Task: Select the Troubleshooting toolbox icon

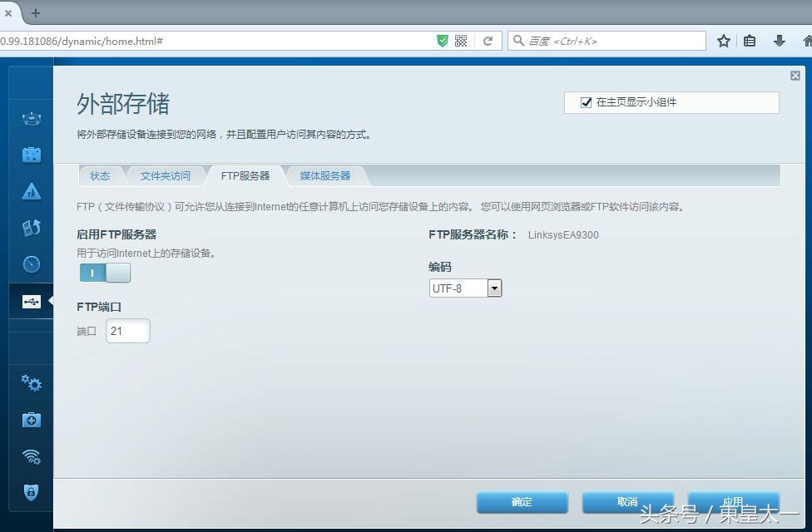Action: (31, 420)
